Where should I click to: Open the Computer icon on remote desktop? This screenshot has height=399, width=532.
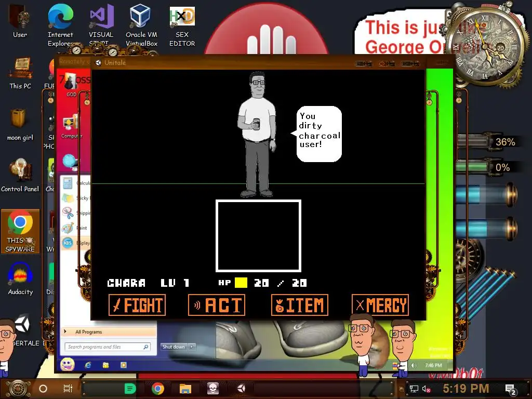pyautogui.click(x=71, y=126)
